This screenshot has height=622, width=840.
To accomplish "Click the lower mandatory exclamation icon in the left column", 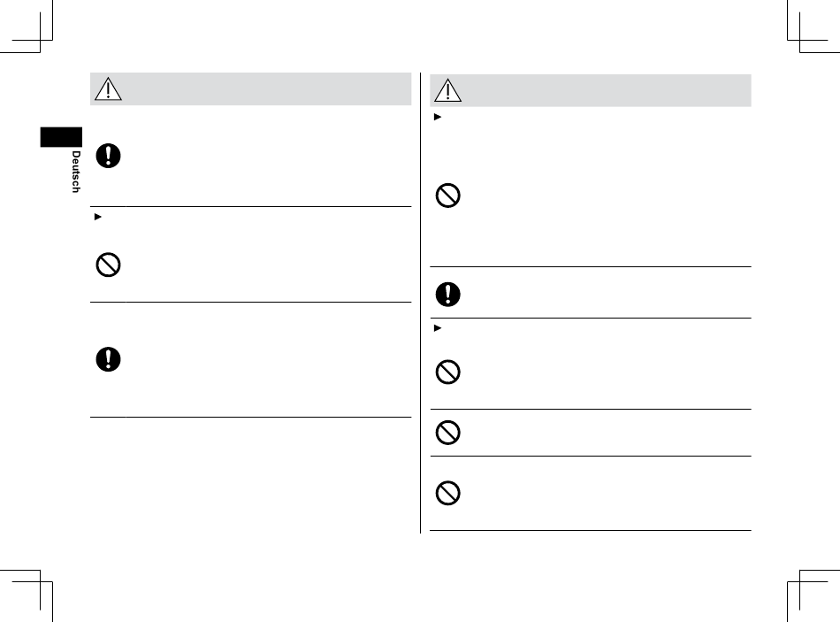I will 108,359.
